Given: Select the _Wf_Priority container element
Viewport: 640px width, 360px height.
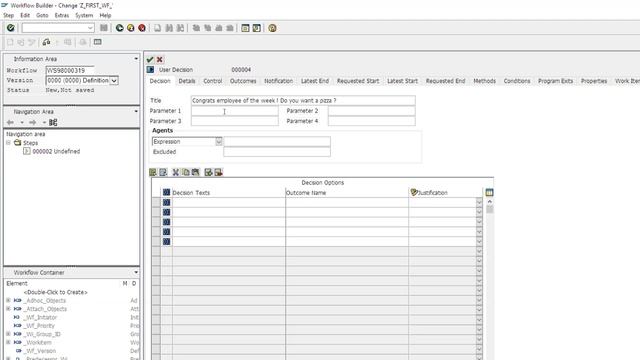Looking at the screenshot, I should click(x=39, y=326).
